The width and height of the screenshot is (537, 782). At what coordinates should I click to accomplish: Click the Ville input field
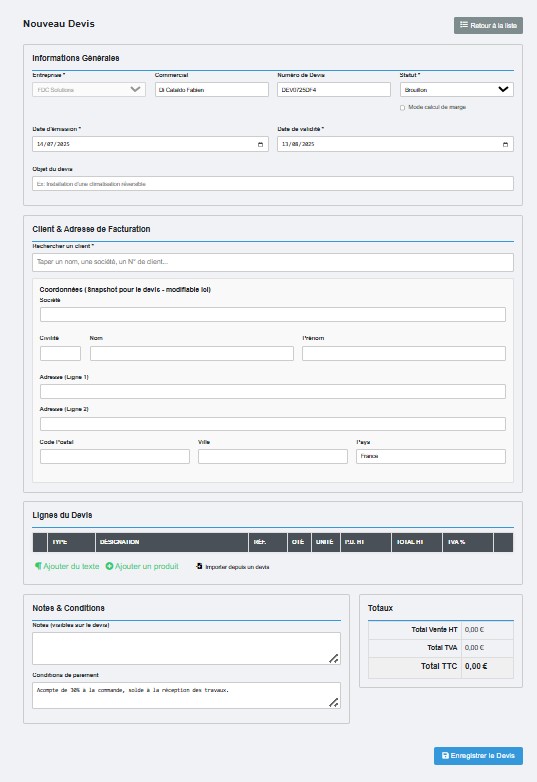pos(273,456)
